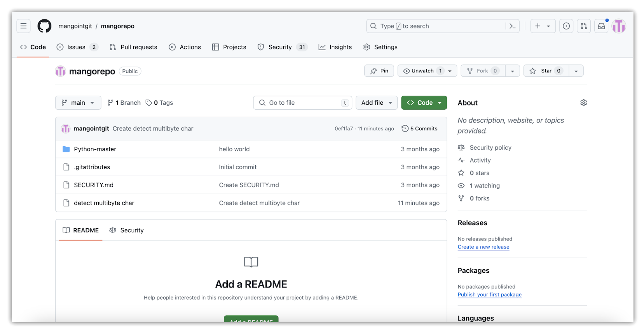Open the Add file dropdown
The image size is (644, 333).
click(377, 103)
